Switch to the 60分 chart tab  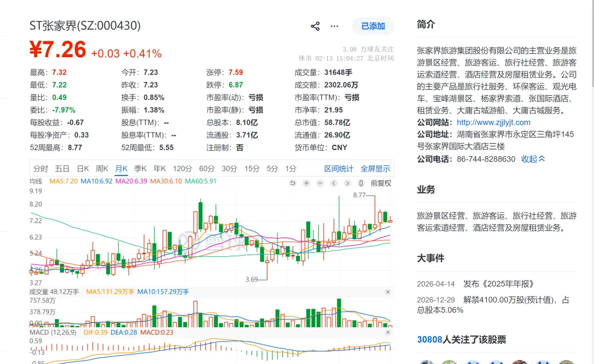pos(207,169)
